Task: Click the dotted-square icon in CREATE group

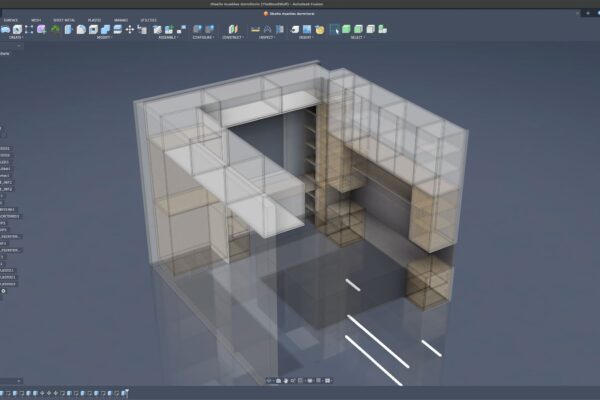Action: 29,29
